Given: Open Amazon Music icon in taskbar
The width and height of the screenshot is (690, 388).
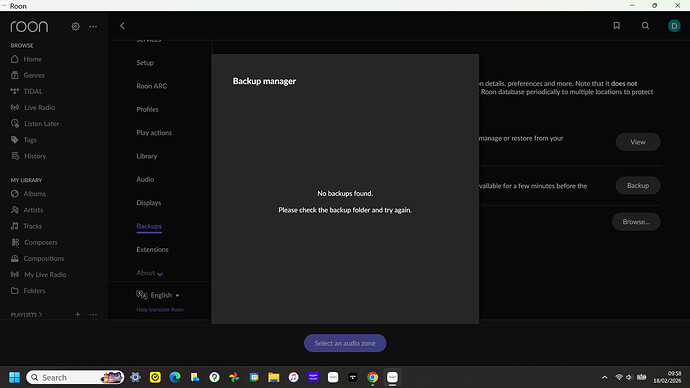Looking at the screenshot, I should tap(313, 377).
